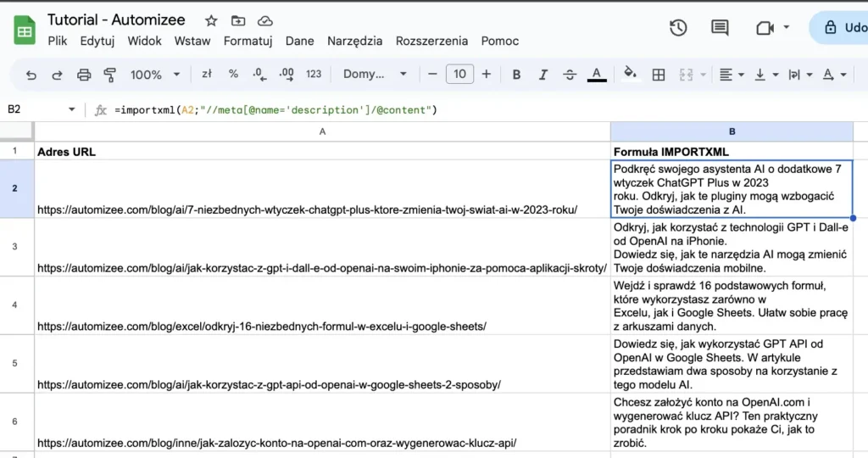Click the redo arrow
Image resolution: width=868 pixels, height=458 pixels.
pos(57,75)
